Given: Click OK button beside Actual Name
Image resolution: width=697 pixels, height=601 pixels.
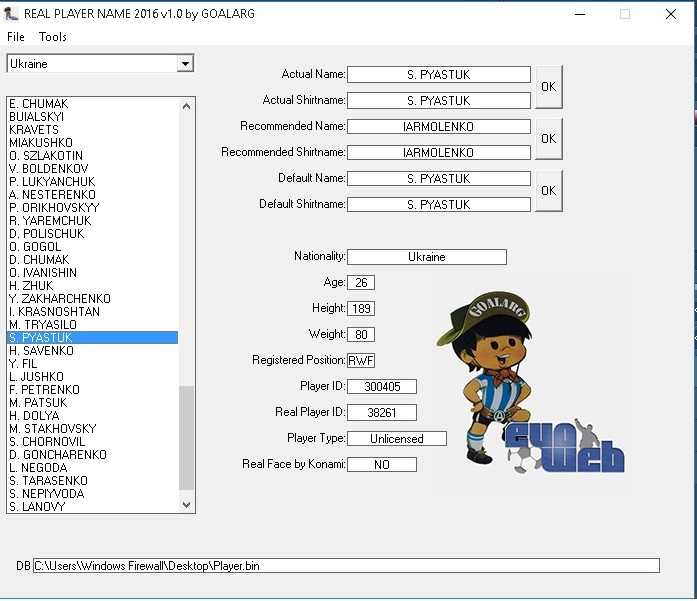Looking at the screenshot, I should coord(549,87).
